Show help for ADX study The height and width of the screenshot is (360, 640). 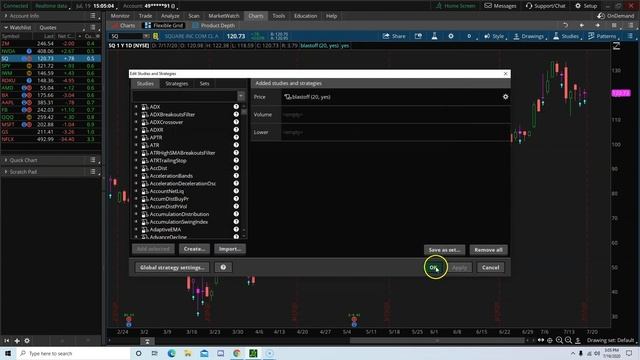point(236,107)
